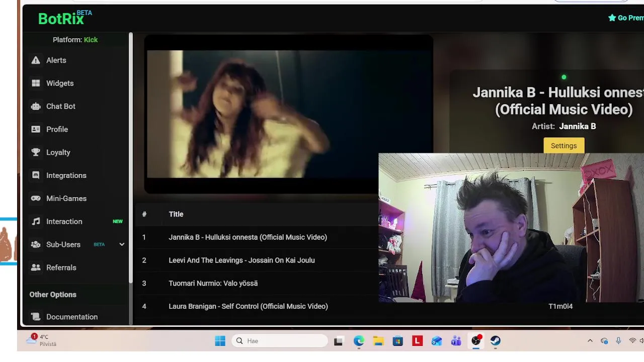Open Microsoft Teams from taskbar
This screenshot has width=644, height=362.
(456, 341)
